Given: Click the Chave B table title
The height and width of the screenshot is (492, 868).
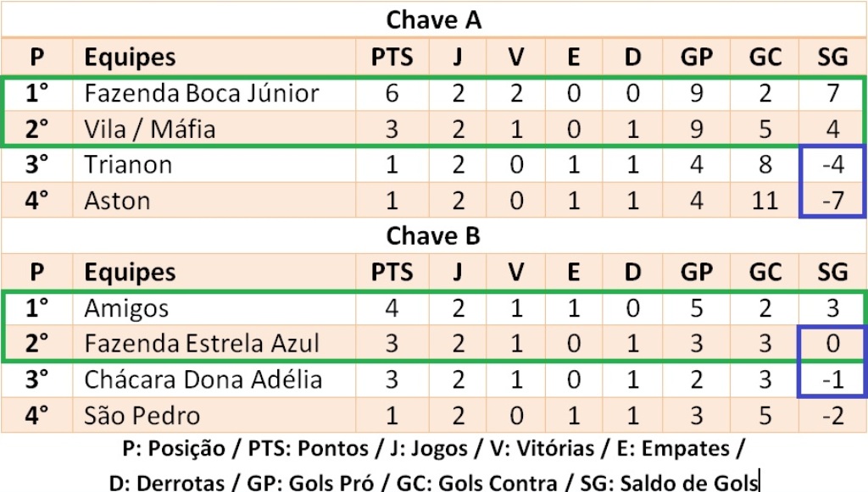Looking at the screenshot, I should pyautogui.click(x=433, y=236).
